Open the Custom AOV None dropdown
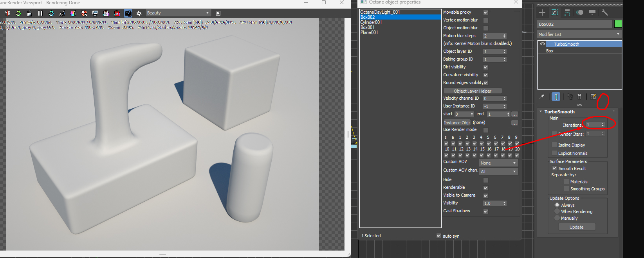 pyautogui.click(x=499, y=163)
